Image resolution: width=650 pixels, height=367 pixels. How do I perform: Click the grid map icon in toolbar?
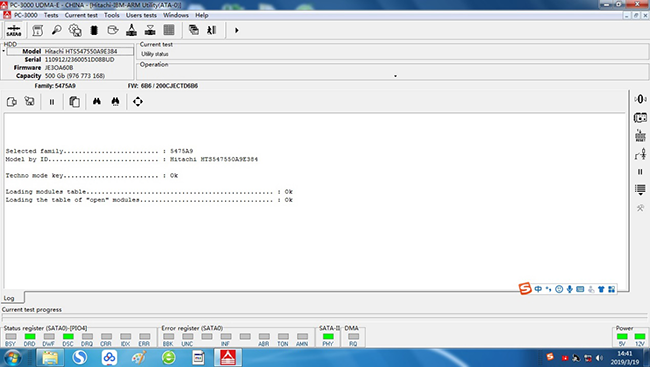[169, 30]
